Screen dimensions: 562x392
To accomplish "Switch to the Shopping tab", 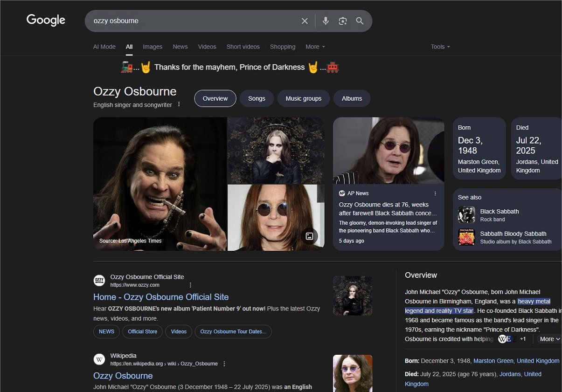I will click(x=283, y=47).
